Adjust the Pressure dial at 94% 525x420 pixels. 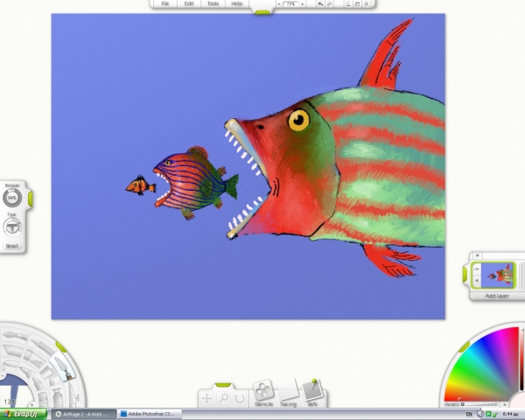pos(12,198)
